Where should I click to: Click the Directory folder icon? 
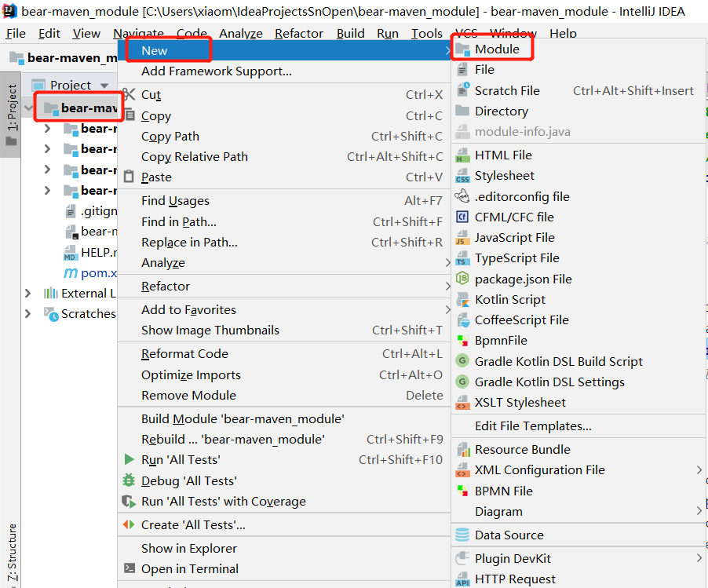[462, 111]
